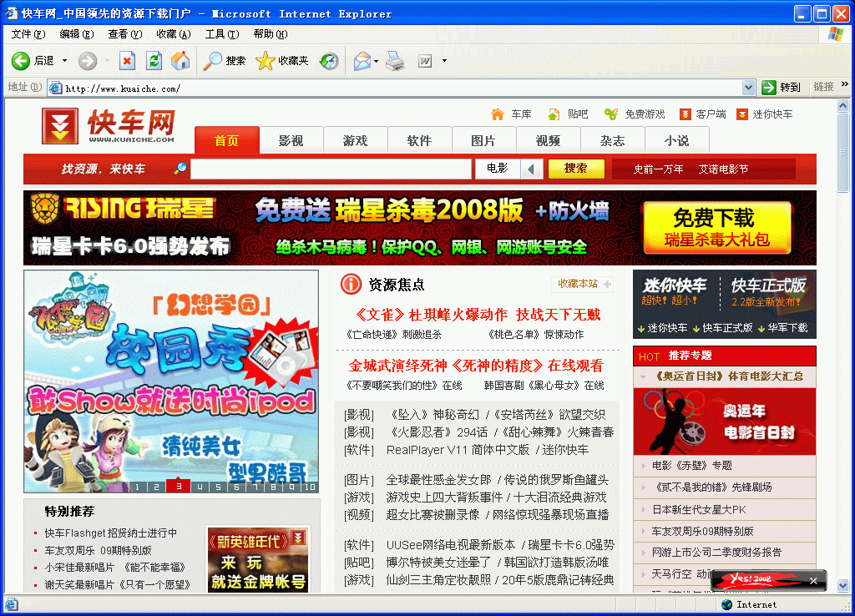Open the History clock icon
This screenshot has height=616, width=855.
(x=329, y=60)
